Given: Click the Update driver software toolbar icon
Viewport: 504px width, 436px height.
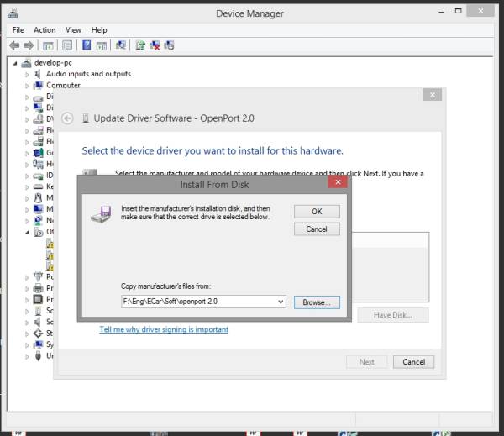Looking at the screenshot, I should coord(140,45).
